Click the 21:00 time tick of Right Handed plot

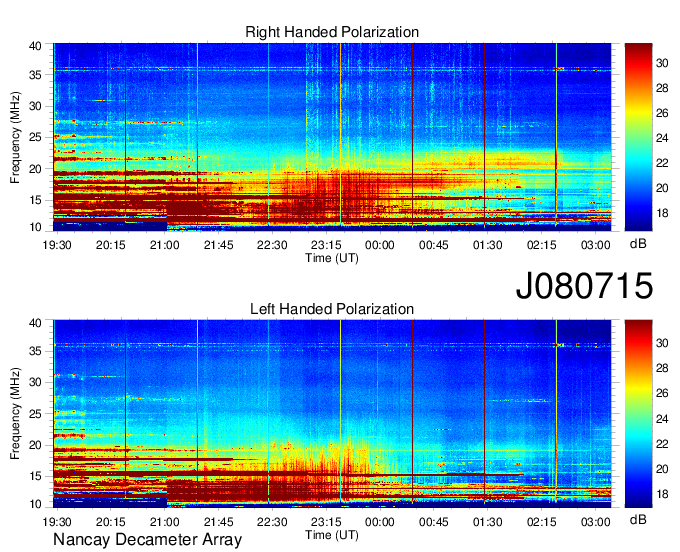164,245
